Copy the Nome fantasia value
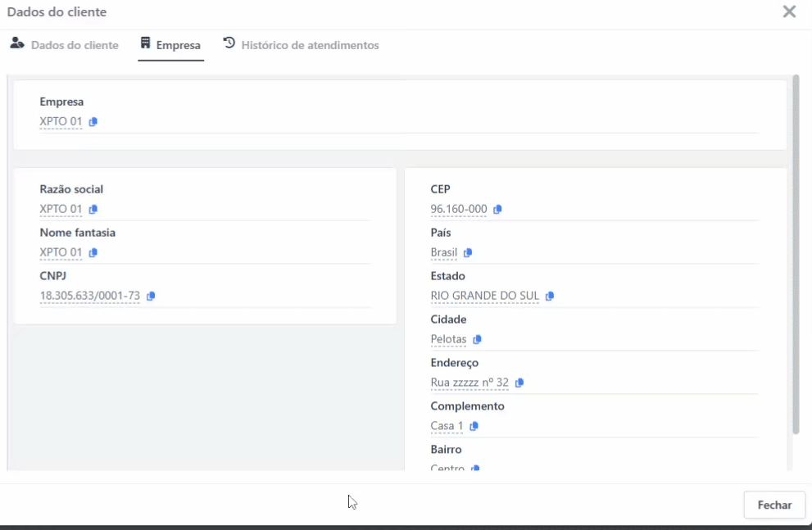Screen dimensions: 812x530 pyautogui.click(x=93, y=252)
